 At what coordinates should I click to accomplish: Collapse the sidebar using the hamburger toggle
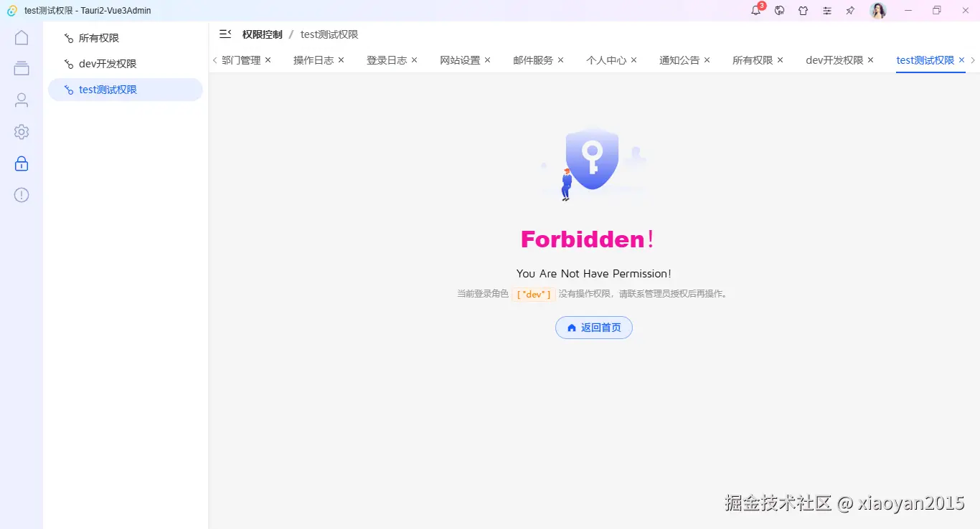point(225,34)
